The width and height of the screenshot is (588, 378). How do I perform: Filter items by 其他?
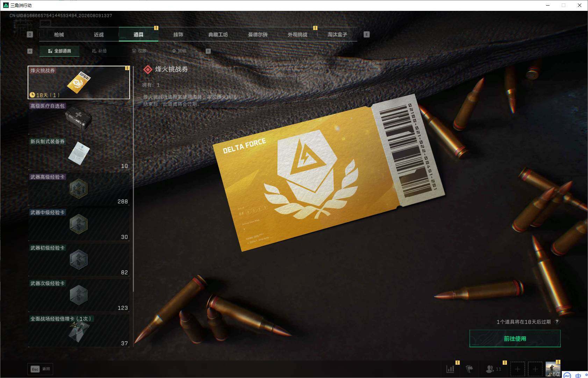(179, 51)
